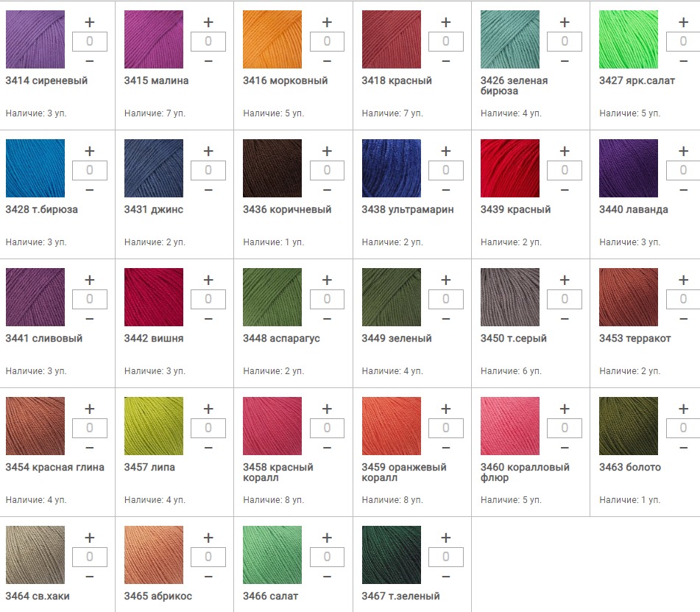Open 3426 зеленая бирюза color swatch

click(x=510, y=39)
